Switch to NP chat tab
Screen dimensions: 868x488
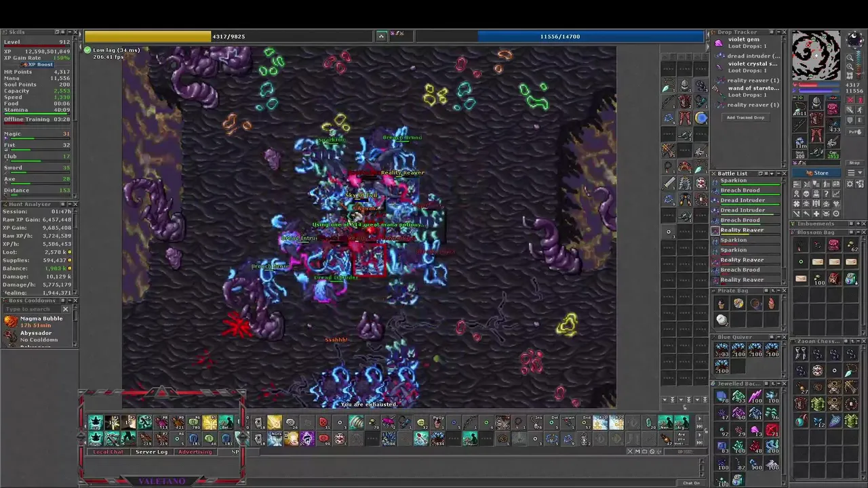[235, 452]
